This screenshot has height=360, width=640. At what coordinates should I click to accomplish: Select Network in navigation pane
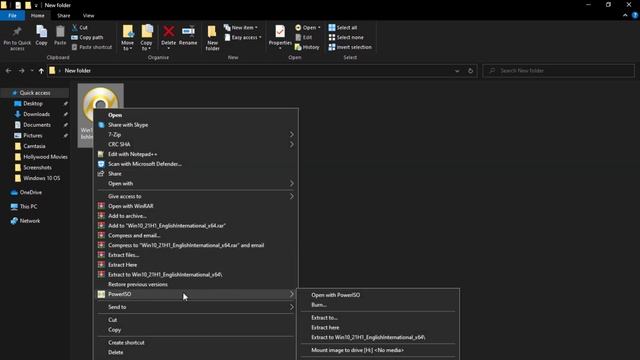(30, 221)
